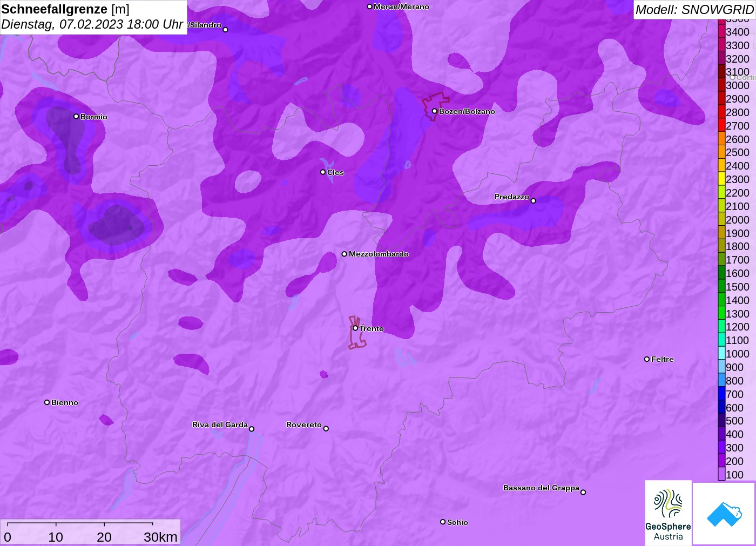Image resolution: width=756 pixels, height=546 pixels.
Task: Click the Bassano del Grappa marker
Action: click(x=583, y=492)
